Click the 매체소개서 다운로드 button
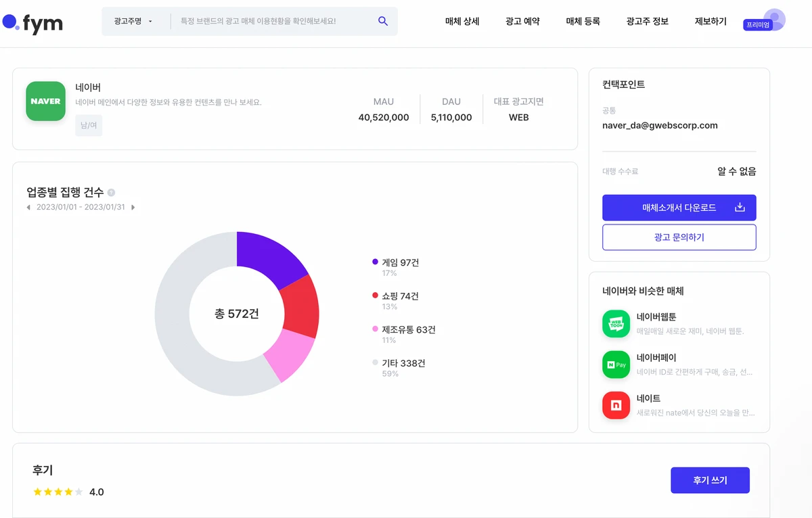812x518 pixels. [679, 208]
